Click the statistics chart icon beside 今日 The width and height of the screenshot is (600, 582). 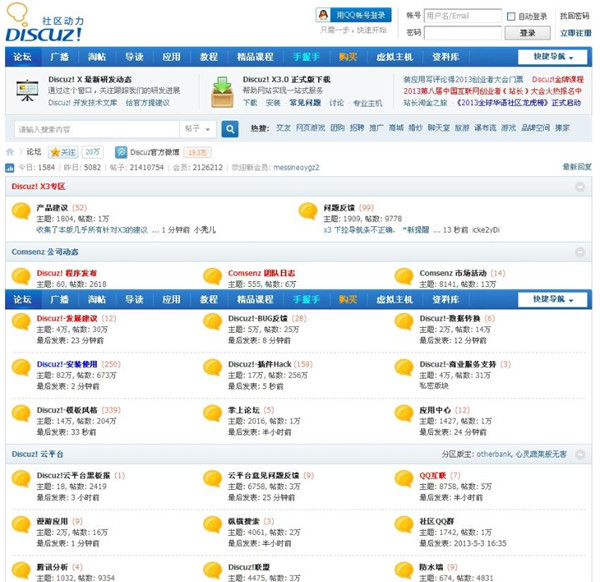coord(10,168)
